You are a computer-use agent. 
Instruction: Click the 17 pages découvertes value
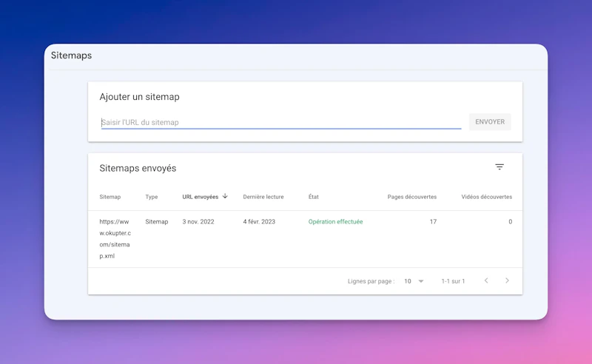coord(433,222)
